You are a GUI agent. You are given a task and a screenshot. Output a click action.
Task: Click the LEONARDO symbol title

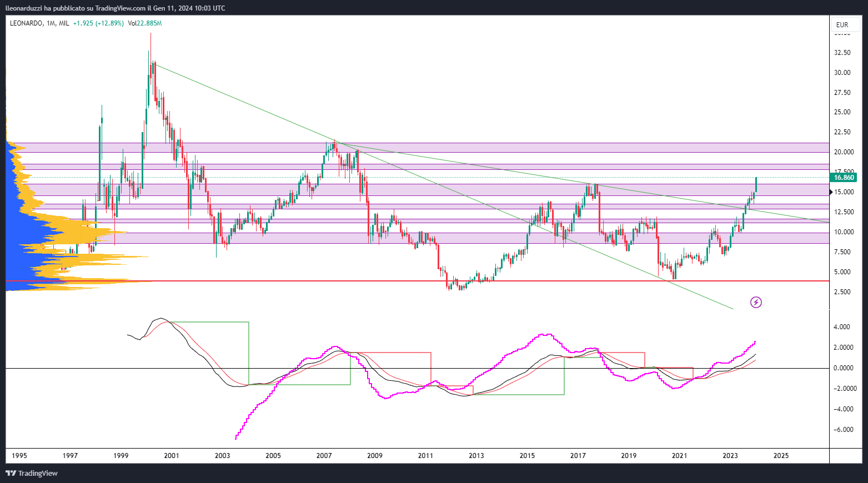26,23
